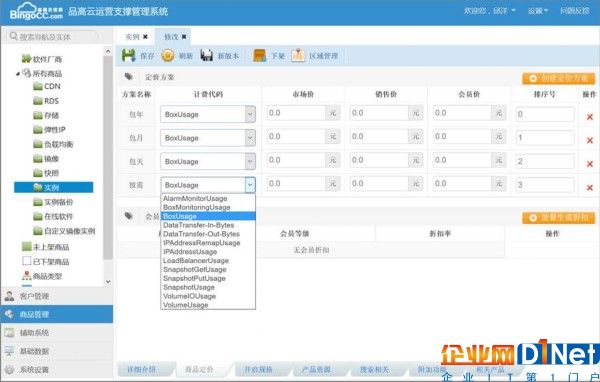Close the 实例 tab with its X
The height and width of the screenshot is (382, 600).
tap(145, 37)
